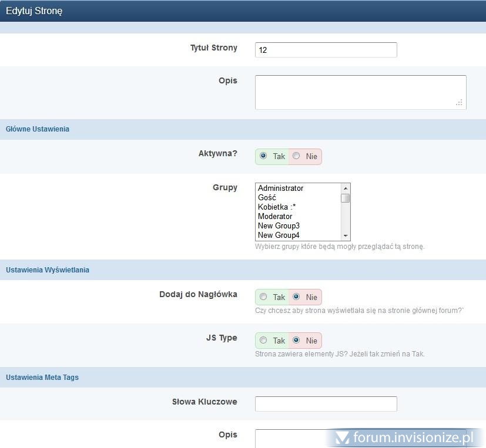The height and width of the screenshot is (448, 486).
Task: Set JS Type to Nie
Action: pos(296,340)
